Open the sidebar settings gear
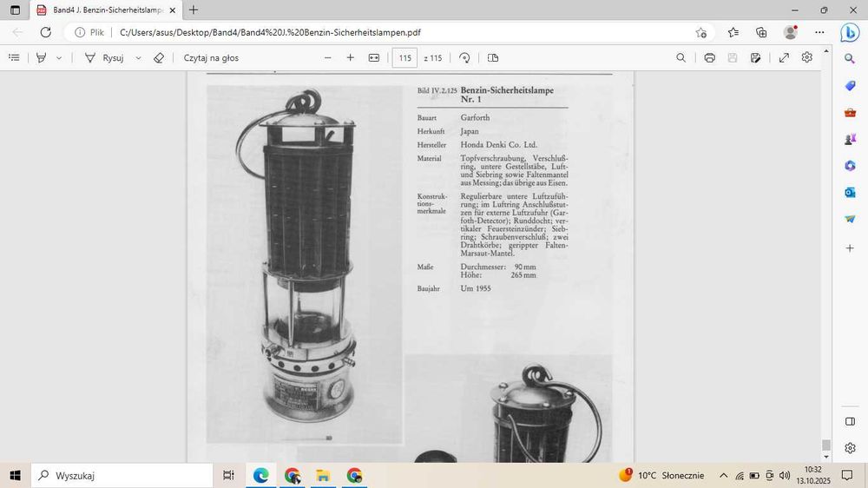Image resolution: width=868 pixels, height=488 pixels. pyautogui.click(x=851, y=448)
